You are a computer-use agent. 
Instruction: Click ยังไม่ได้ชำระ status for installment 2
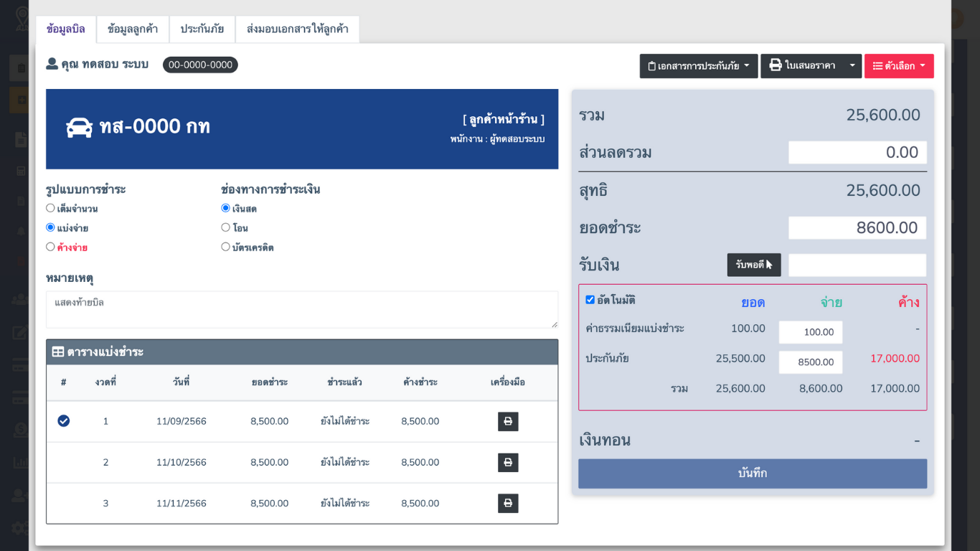pyautogui.click(x=345, y=462)
